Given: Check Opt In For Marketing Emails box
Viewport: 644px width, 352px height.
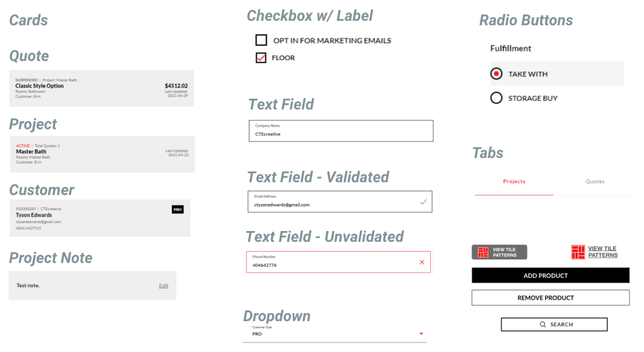Looking at the screenshot, I should [261, 40].
